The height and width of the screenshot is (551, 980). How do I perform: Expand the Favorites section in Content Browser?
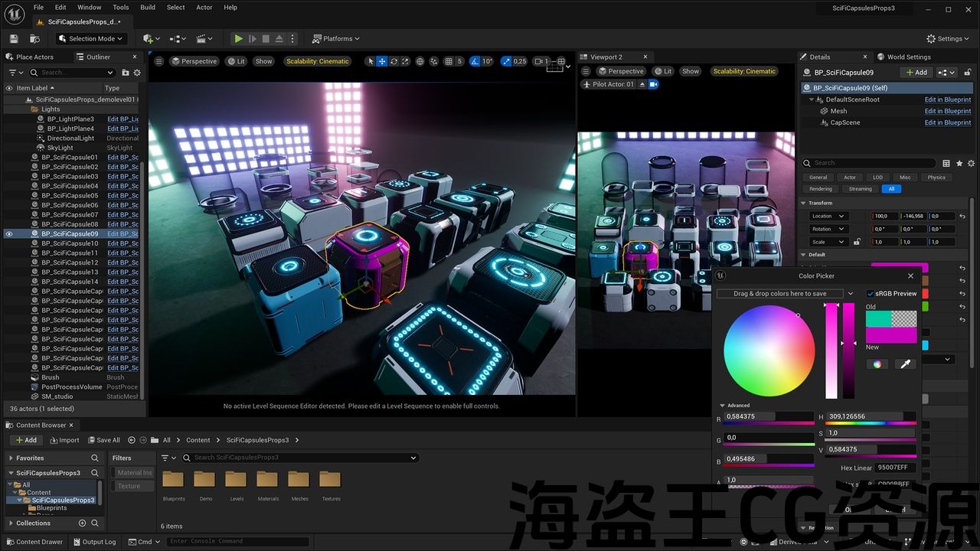tap(11, 458)
